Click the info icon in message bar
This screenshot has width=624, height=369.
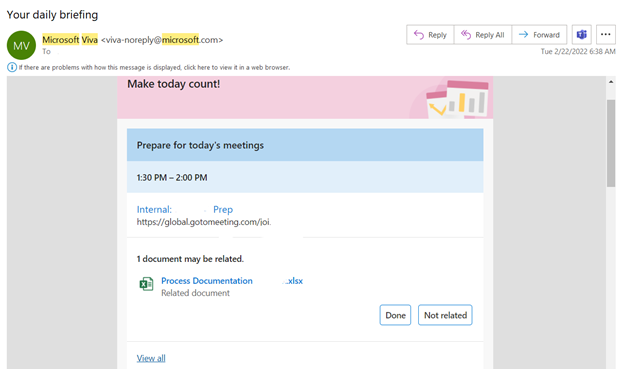pos(12,67)
